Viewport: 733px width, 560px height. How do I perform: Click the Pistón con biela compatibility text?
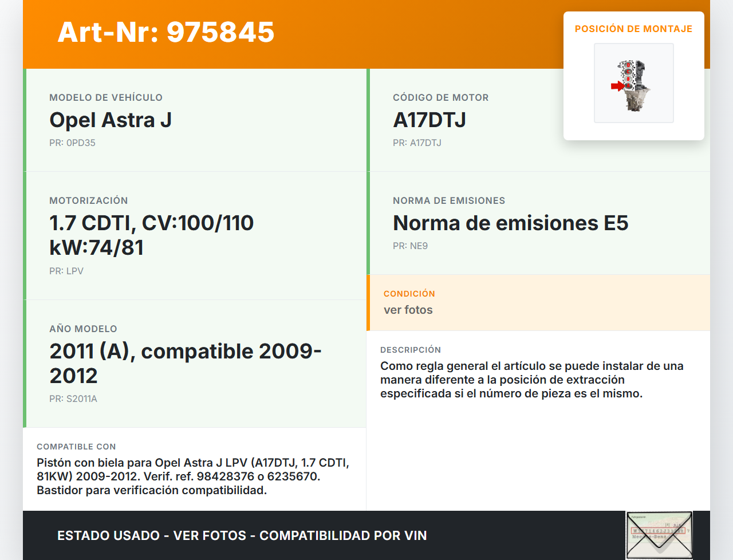(192, 476)
